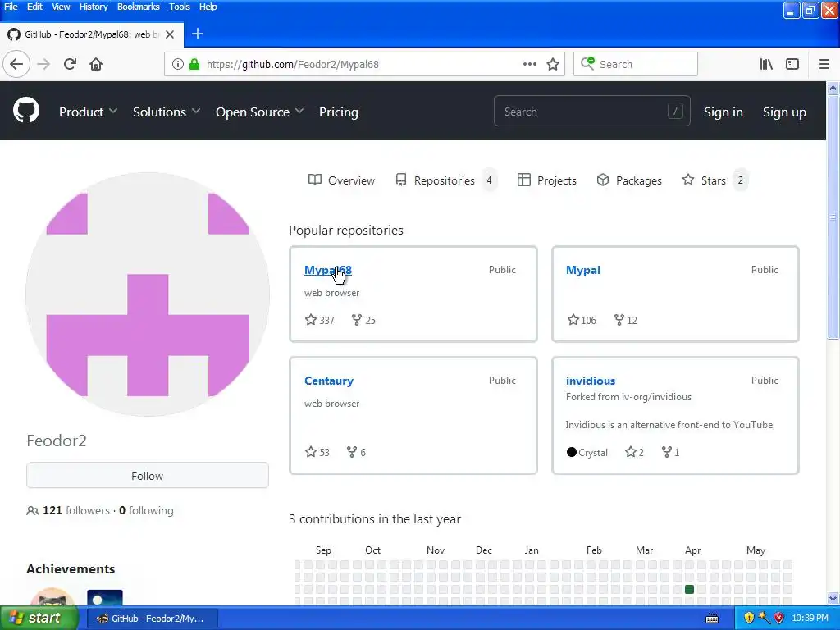Click the 10:39 PM taskbar clock

(x=810, y=619)
